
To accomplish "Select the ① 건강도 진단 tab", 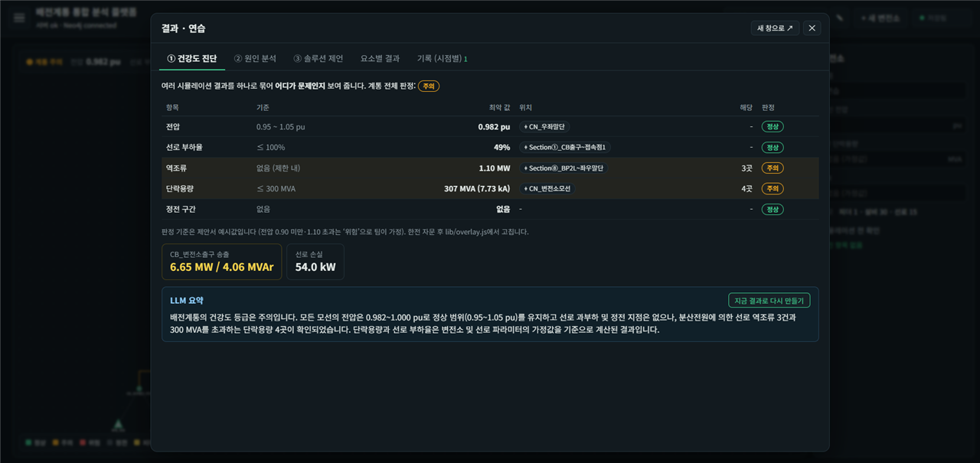I will [192, 58].
